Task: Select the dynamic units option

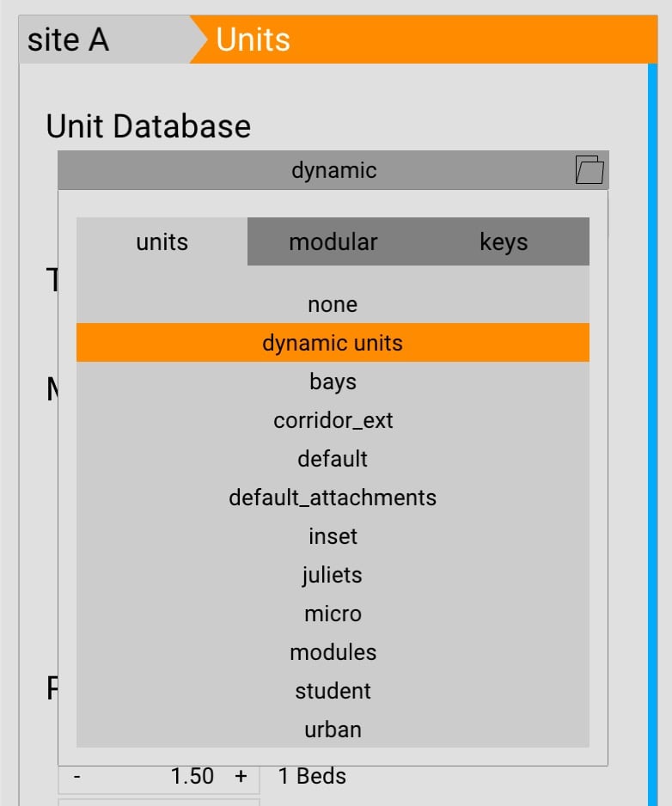Action: 333,343
